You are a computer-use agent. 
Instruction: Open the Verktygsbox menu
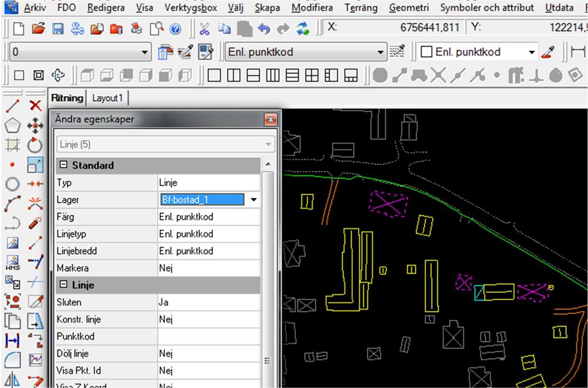pos(191,7)
